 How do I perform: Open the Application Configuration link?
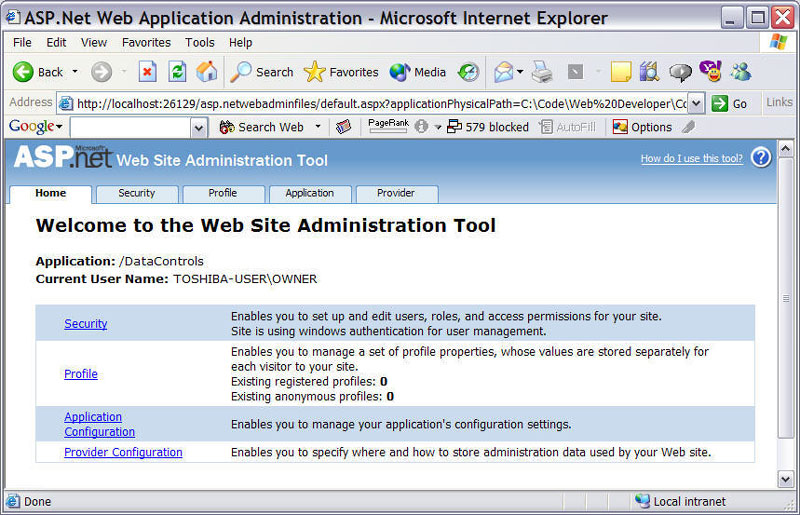coord(99,424)
